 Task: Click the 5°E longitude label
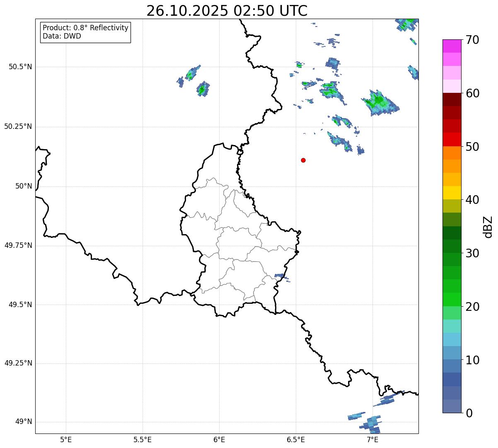coord(66,439)
